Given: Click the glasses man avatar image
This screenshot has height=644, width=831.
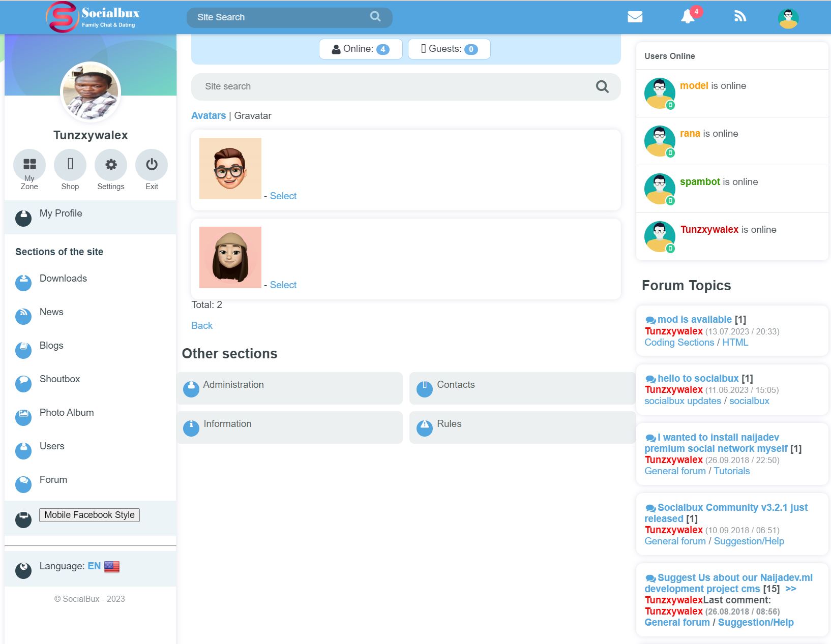Looking at the screenshot, I should 230,168.
